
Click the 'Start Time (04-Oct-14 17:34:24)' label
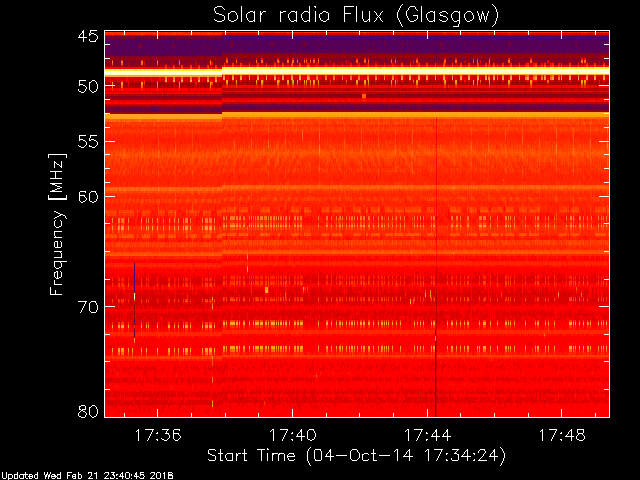click(356, 456)
